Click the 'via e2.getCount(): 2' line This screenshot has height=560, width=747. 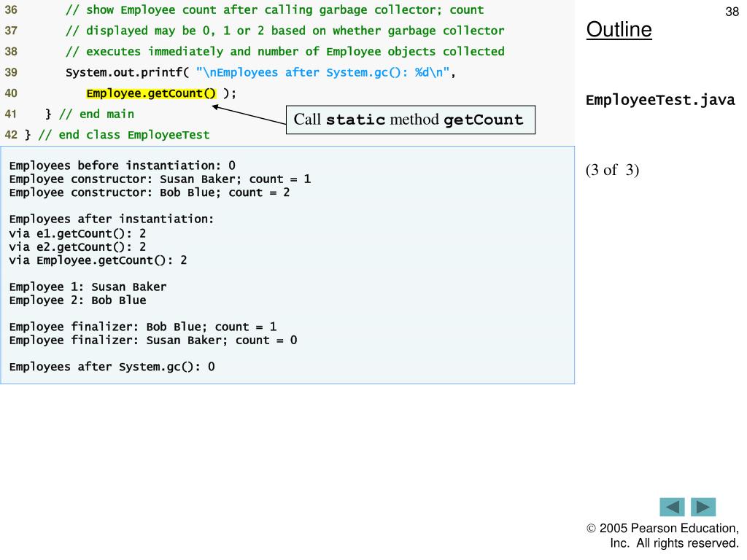click(x=77, y=246)
